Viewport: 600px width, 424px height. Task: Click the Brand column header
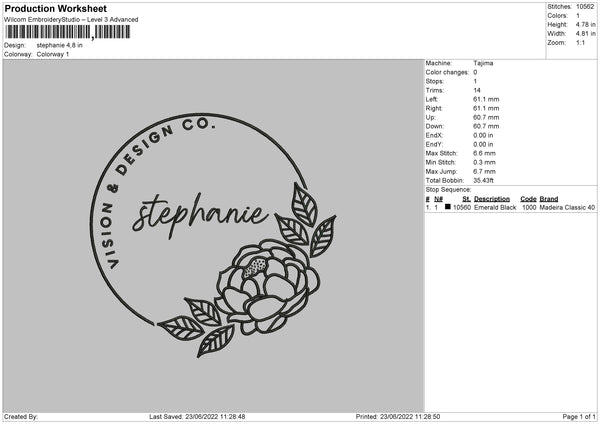click(x=549, y=199)
